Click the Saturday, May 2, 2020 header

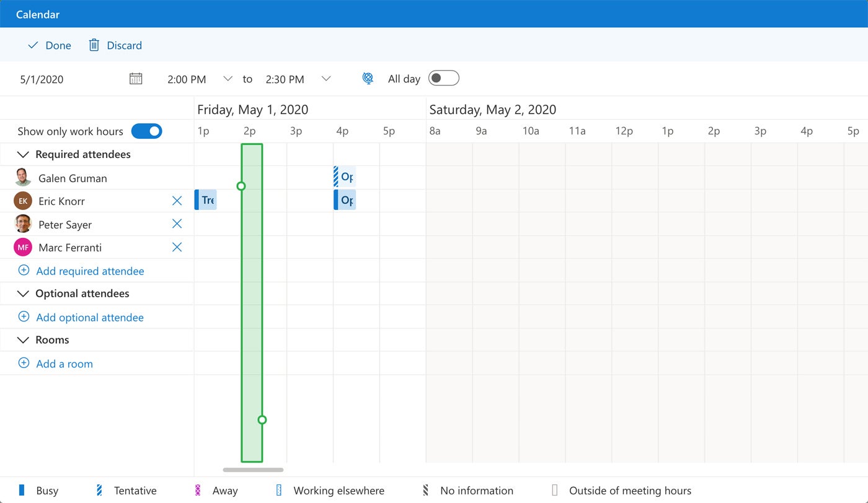coord(493,110)
